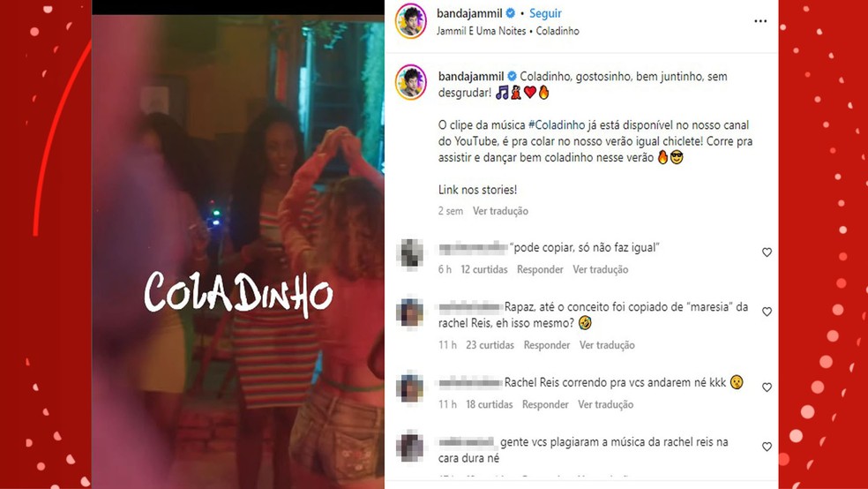Viewport: 868px width, 489px height.
Task: Reply to the "pode copiar" comment
Action: (540, 270)
